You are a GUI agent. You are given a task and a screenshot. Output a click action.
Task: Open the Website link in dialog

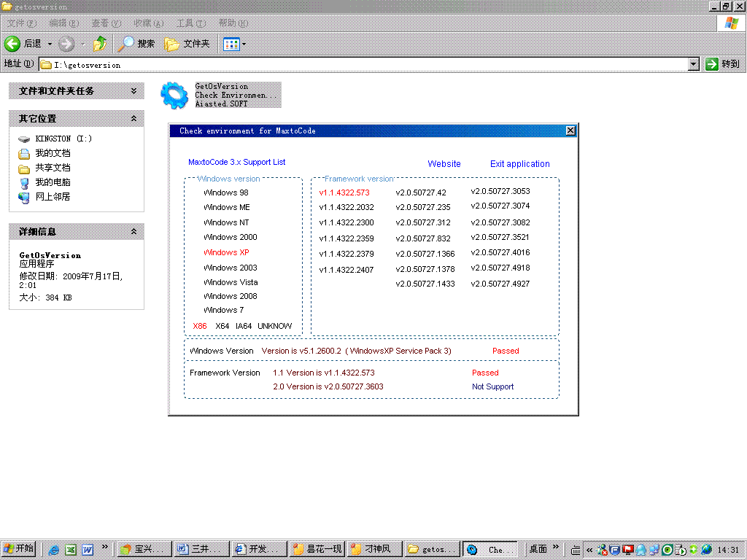click(444, 164)
